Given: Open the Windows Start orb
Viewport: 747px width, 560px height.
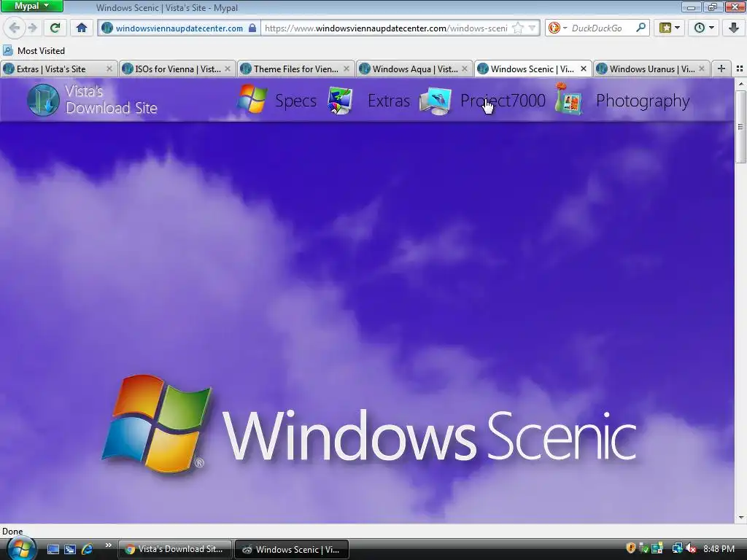Looking at the screenshot, I should [20, 548].
